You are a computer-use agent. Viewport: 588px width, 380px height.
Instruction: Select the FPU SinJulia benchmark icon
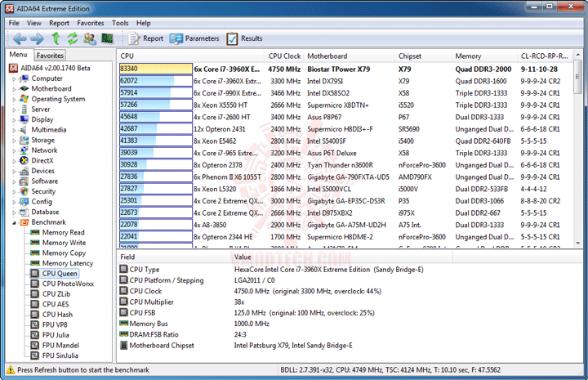[35, 355]
